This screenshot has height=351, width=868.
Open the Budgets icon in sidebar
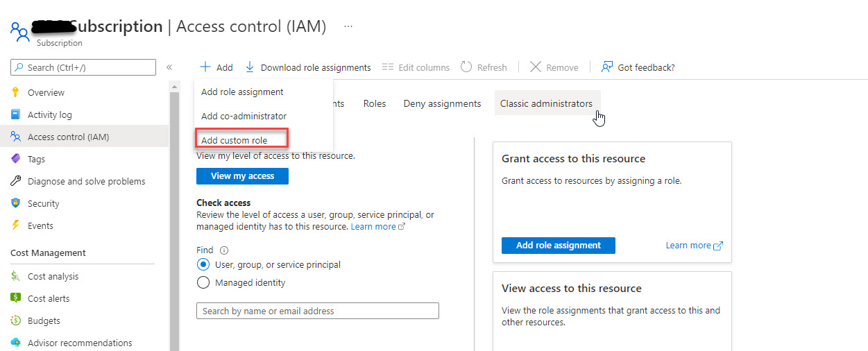click(15, 320)
